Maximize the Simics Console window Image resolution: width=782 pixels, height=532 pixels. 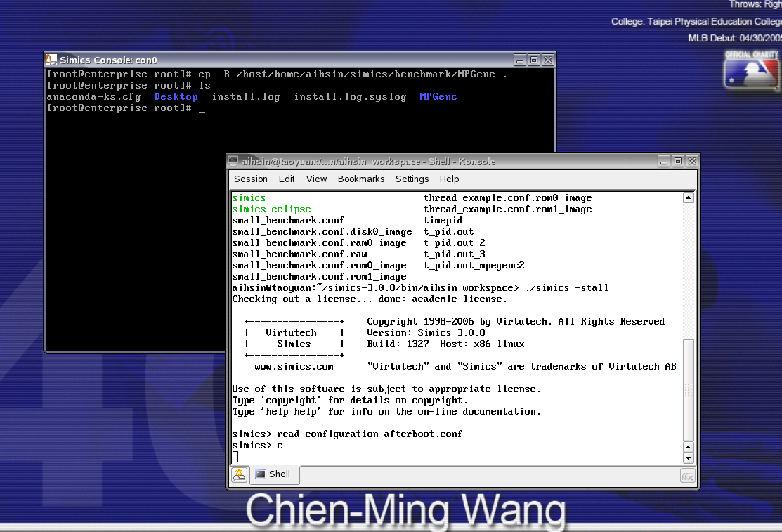534,60
